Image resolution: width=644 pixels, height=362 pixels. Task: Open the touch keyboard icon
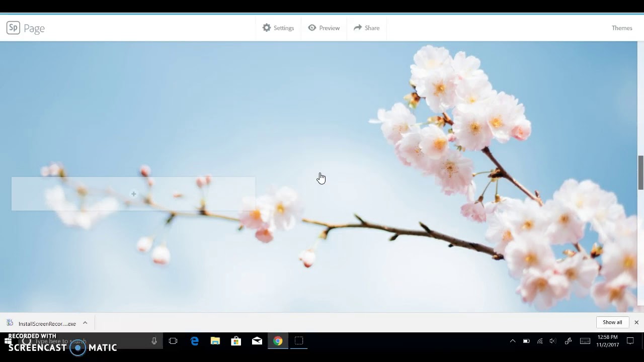click(585, 341)
